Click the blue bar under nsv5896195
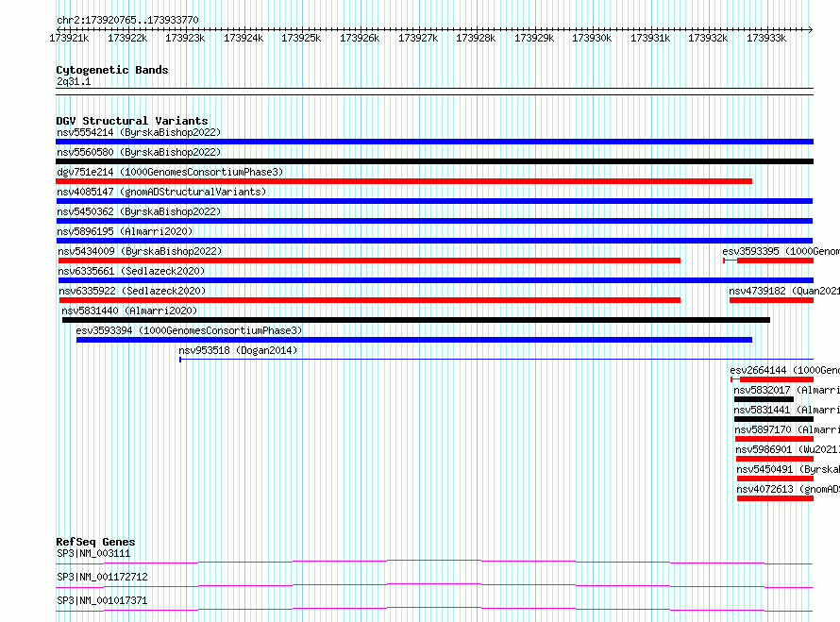 [x=434, y=241]
